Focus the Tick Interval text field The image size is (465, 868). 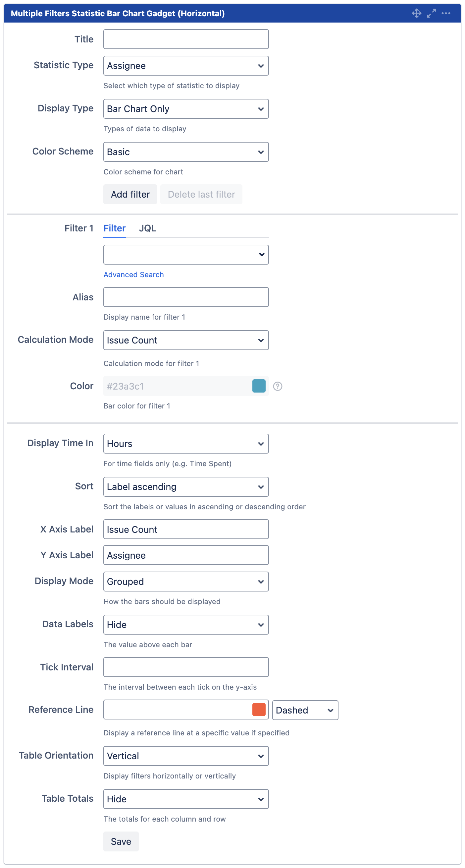[x=186, y=667]
